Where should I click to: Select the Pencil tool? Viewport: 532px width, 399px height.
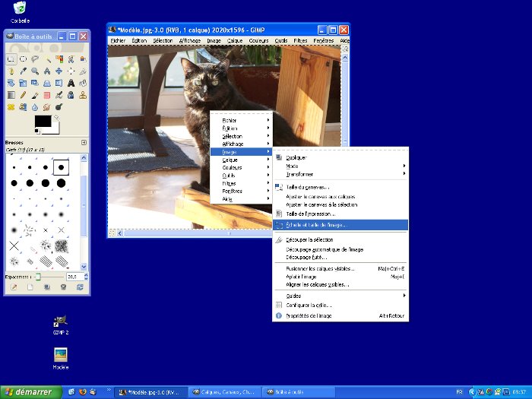pyautogui.click(x=23, y=95)
